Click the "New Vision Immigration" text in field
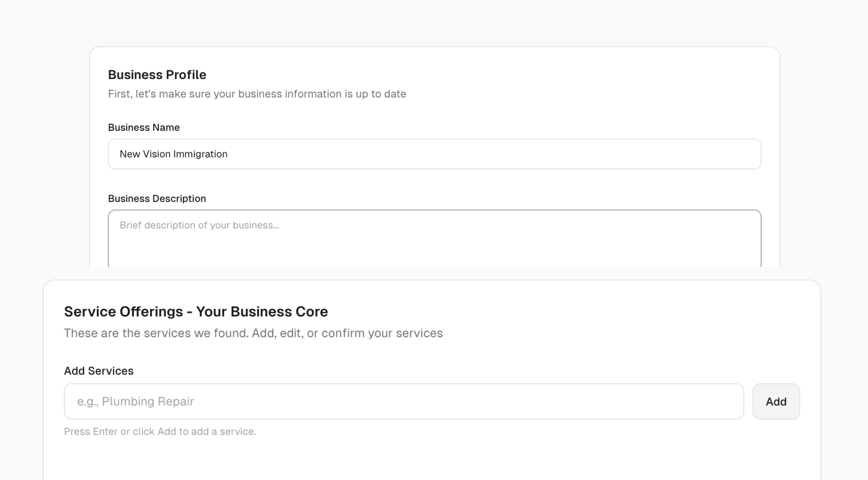868x480 pixels. pyautogui.click(x=173, y=154)
